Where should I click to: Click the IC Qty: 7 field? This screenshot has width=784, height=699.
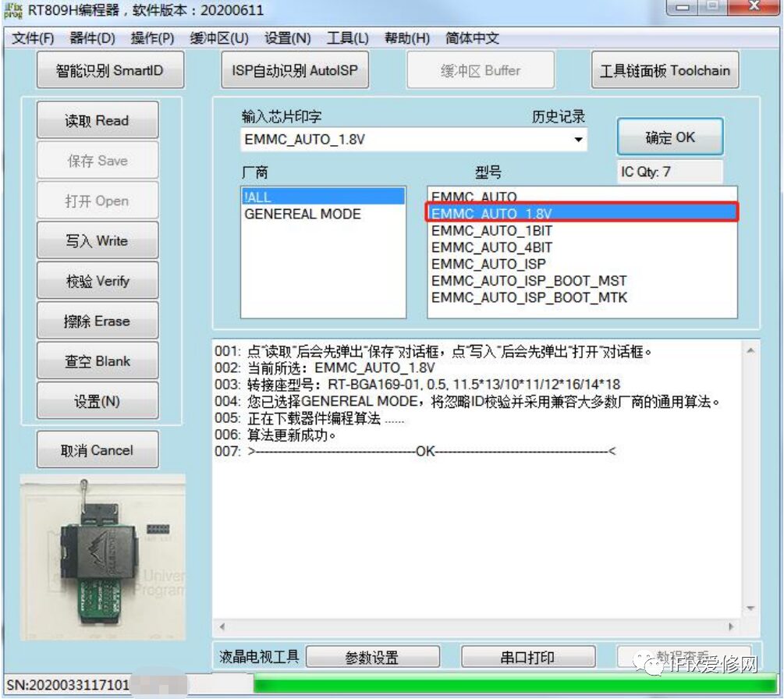coord(670,172)
